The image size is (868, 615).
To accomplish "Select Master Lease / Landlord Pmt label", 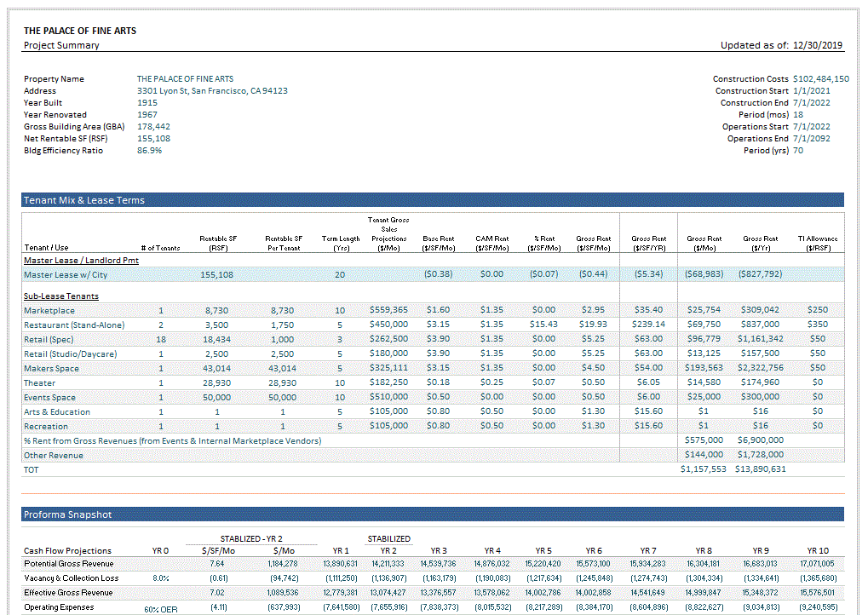I will point(81,260).
